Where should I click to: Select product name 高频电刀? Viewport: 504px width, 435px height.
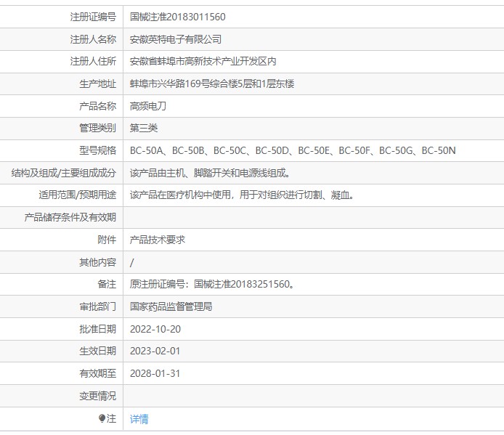[x=148, y=106]
